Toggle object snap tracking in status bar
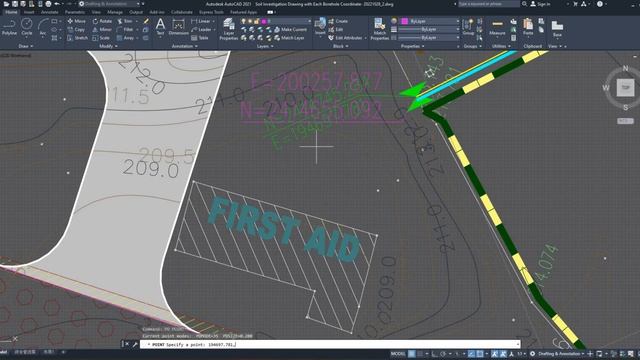640x360 pixels. coord(471,354)
